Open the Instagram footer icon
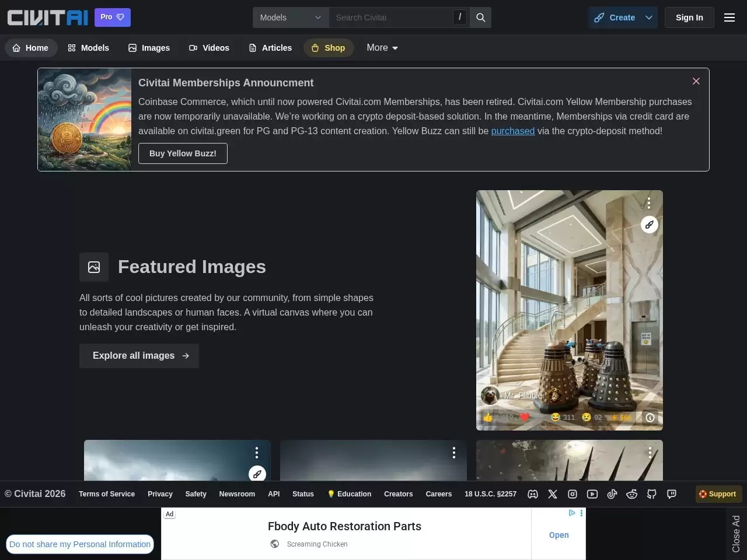 point(573,494)
